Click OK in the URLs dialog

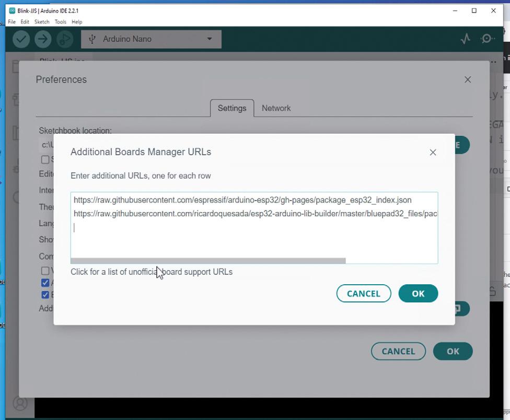coord(418,294)
